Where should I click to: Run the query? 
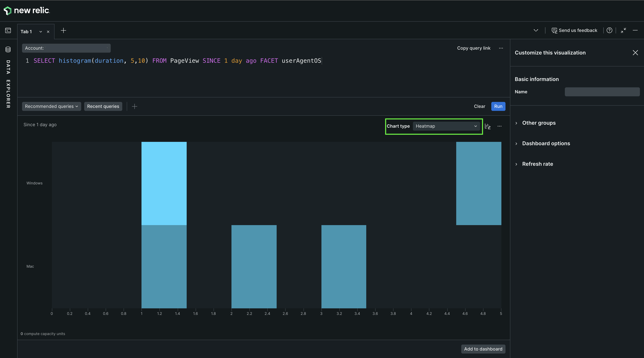pyautogui.click(x=498, y=106)
